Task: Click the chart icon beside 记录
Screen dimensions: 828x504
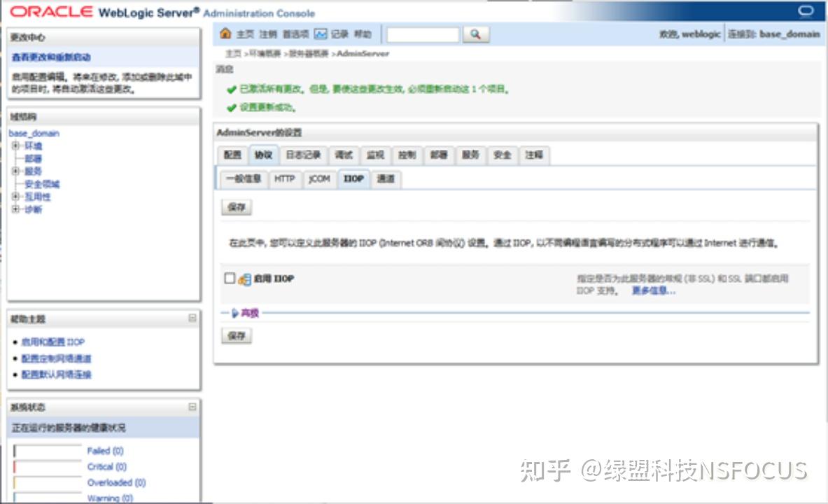Action: pos(321,33)
